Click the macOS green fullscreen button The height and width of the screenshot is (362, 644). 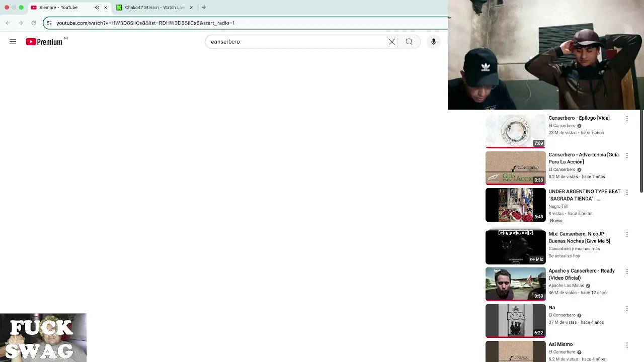tap(21, 8)
